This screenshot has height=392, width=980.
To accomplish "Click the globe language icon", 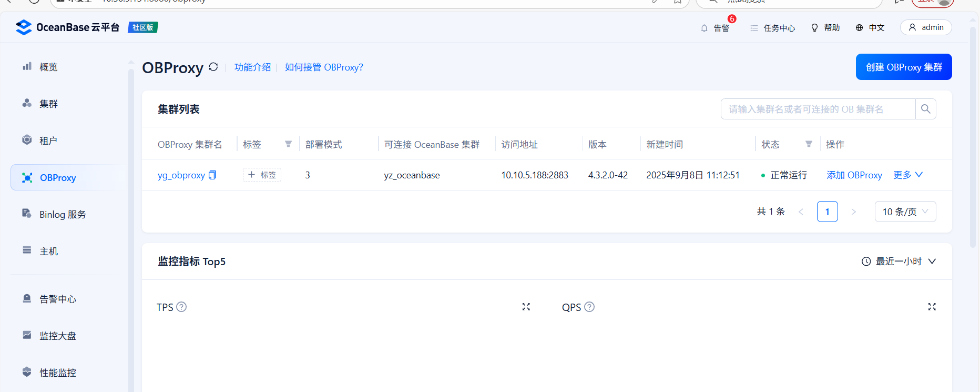I will pos(859,27).
